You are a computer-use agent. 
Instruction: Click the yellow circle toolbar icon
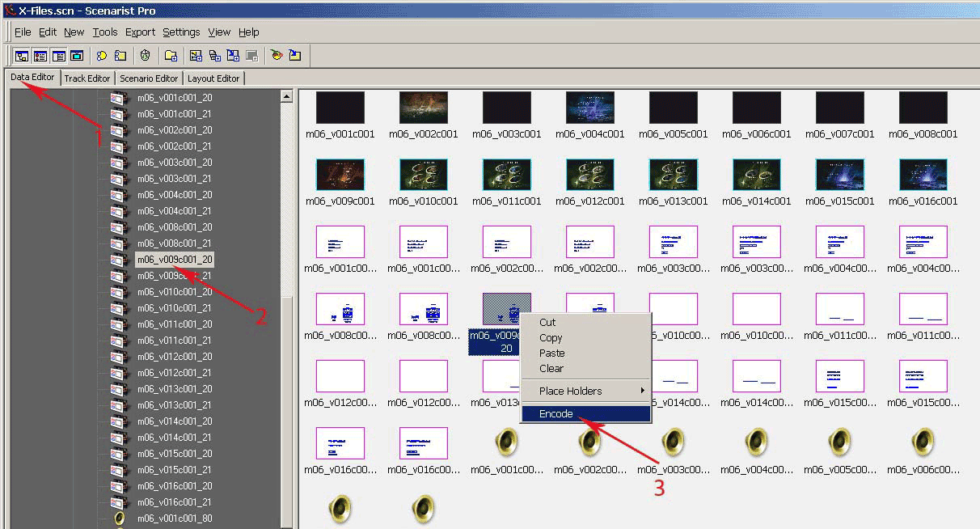pyautogui.click(x=102, y=56)
